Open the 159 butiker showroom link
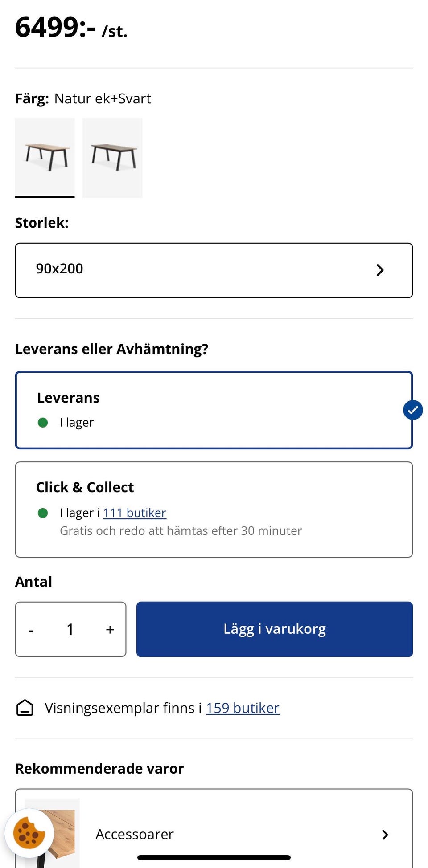This screenshot has width=428, height=868. pyautogui.click(x=243, y=708)
